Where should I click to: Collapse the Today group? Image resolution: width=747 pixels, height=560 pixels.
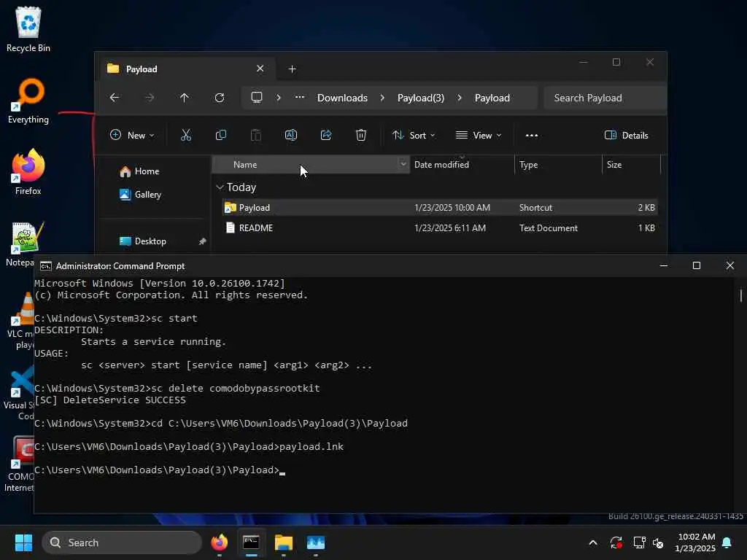(220, 187)
